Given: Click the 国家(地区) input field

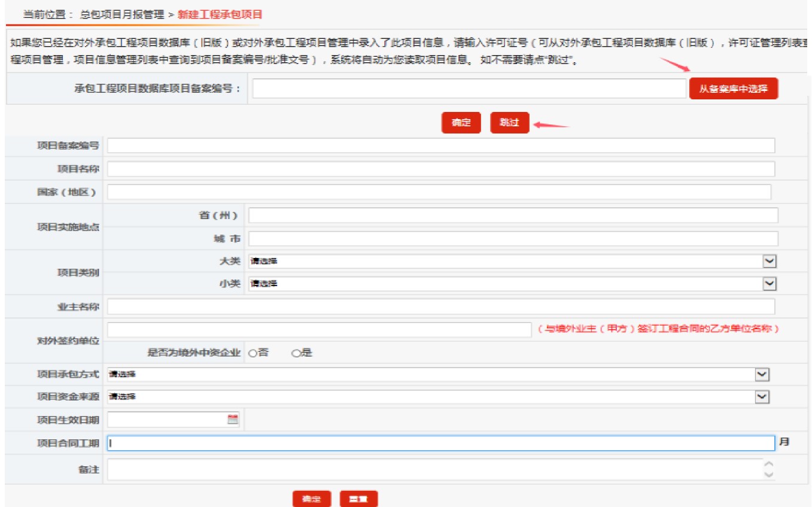Looking at the screenshot, I should [439, 192].
